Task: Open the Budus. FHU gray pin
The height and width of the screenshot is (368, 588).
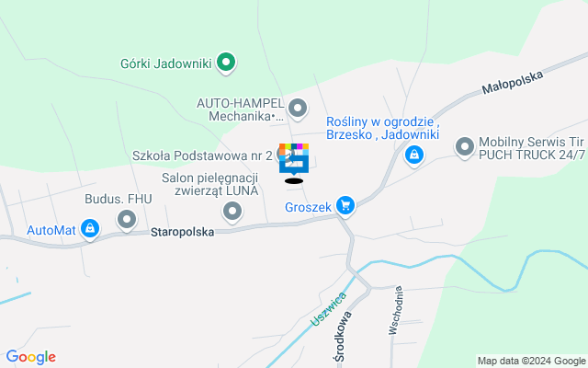Action: [127, 220]
